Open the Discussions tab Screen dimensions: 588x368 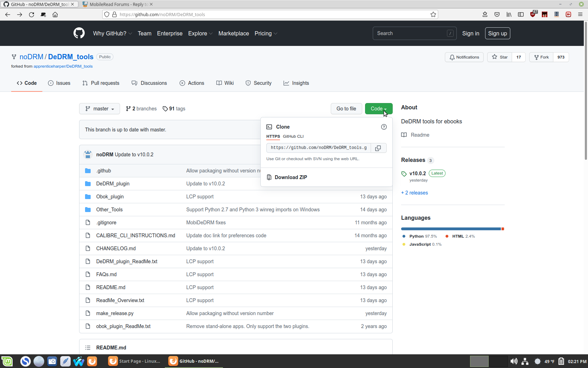coord(149,83)
